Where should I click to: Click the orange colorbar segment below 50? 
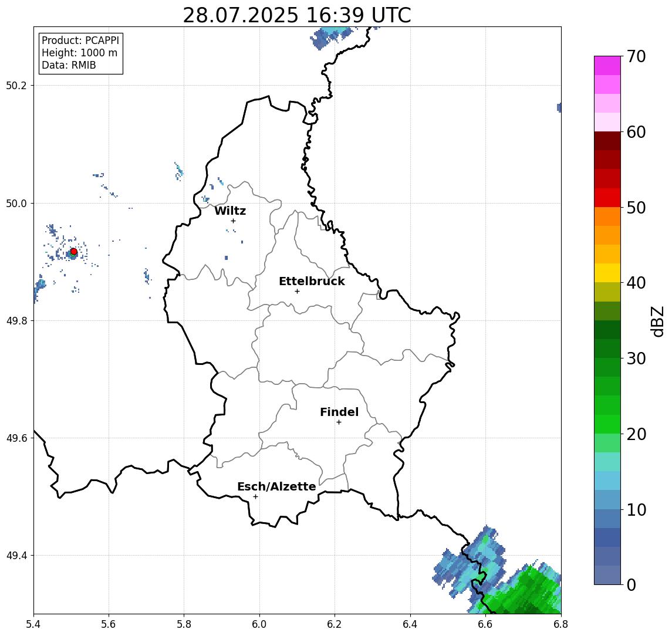(x=607, y=216)
